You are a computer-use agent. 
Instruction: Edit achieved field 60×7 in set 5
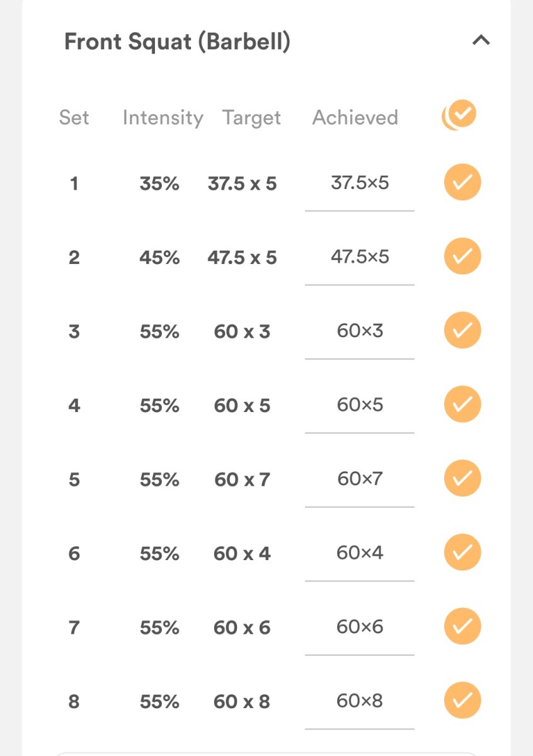[360, 479]
